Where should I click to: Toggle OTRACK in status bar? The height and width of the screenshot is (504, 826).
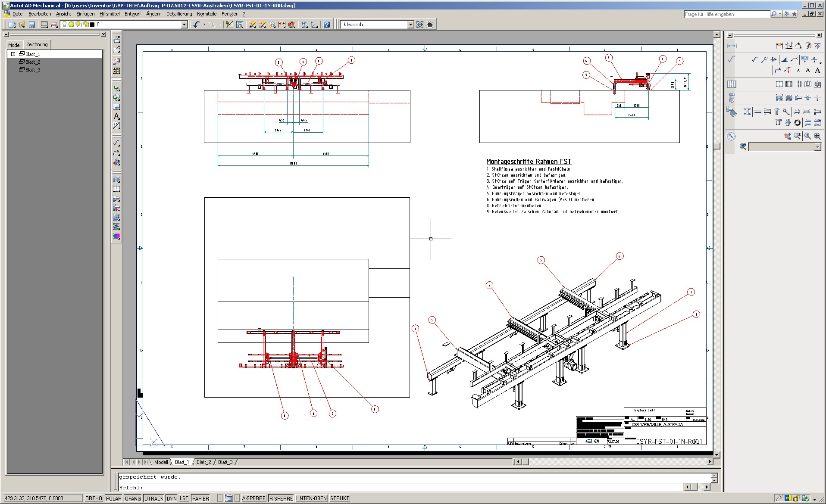tap(154, 498)
